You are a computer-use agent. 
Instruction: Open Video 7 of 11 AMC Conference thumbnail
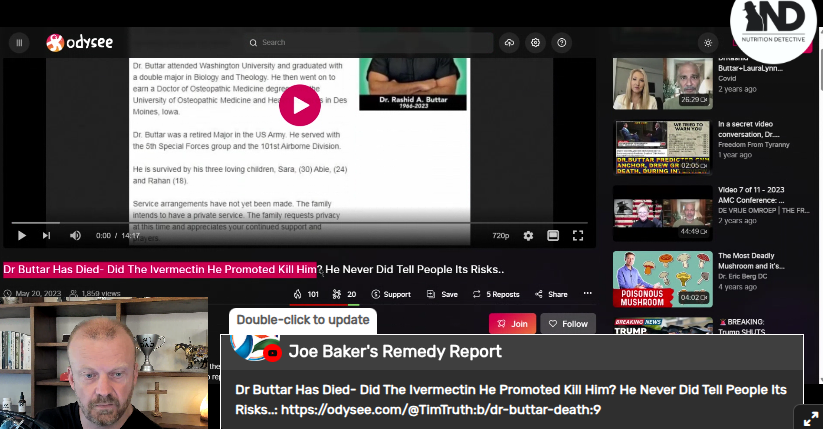pos(662,213)
